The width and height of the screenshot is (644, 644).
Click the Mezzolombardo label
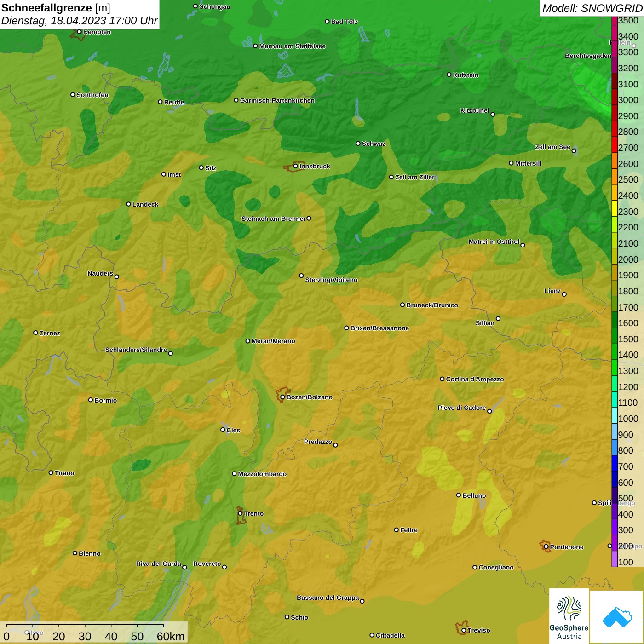[x=262, y=474]
